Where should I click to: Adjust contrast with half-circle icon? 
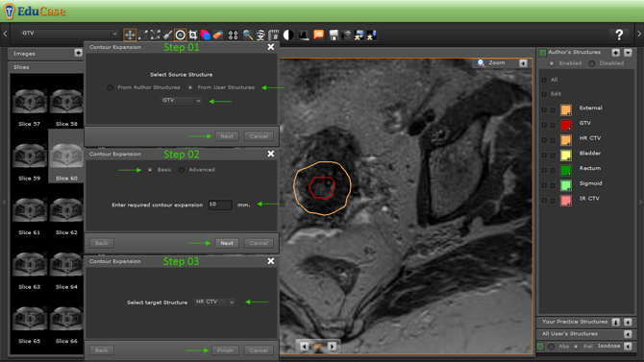tap(288, 35)
